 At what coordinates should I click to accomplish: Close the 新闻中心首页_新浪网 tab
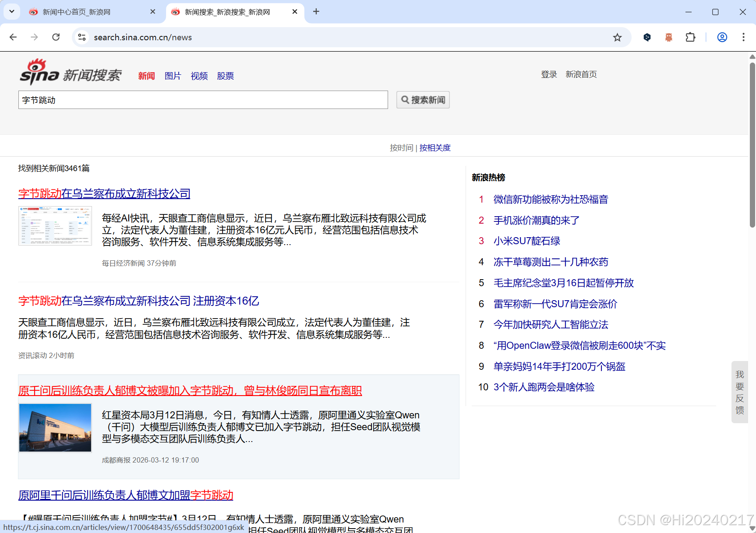pos(152,12)
